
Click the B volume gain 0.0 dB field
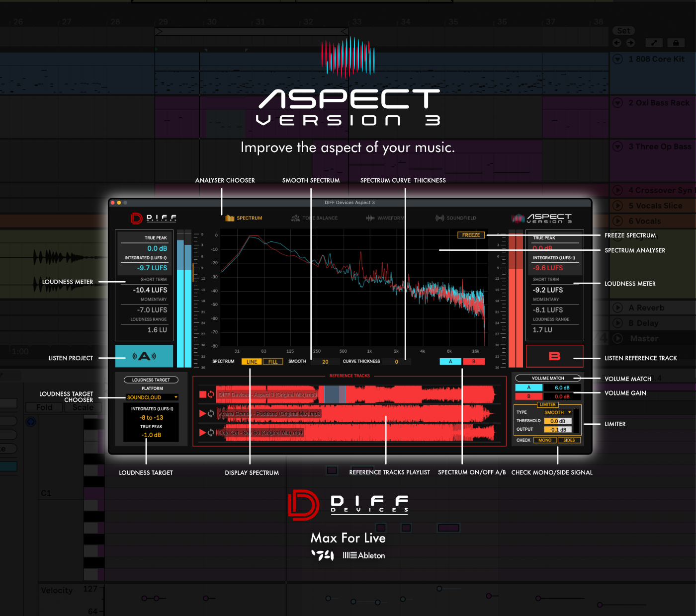[x=562, y=396]
